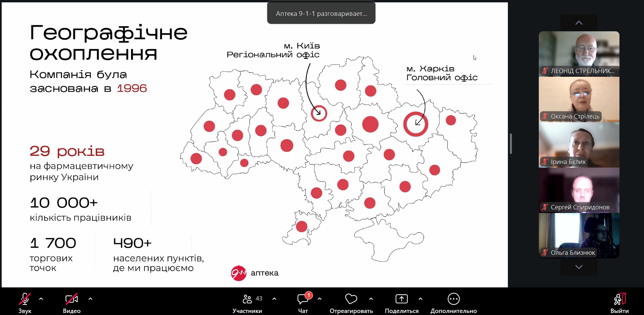This screenshot has width=644, height=315.
Task: Expand reactions options arrow beside Отреагировать
Action: 371,299
